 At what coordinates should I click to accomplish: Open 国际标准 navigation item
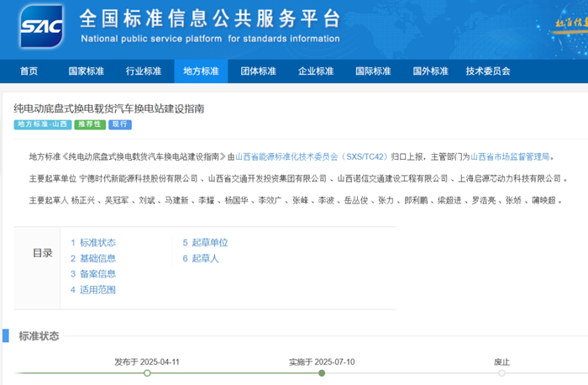[373, 71]
